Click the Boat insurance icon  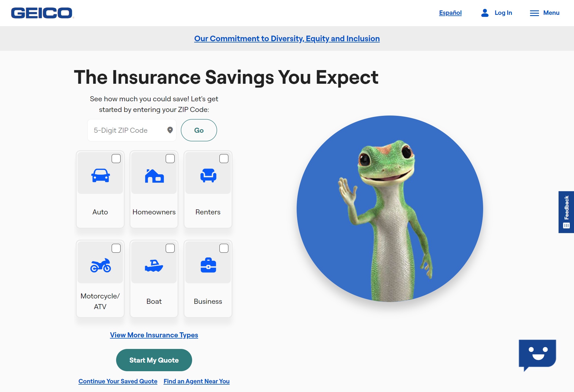(154, 264)
